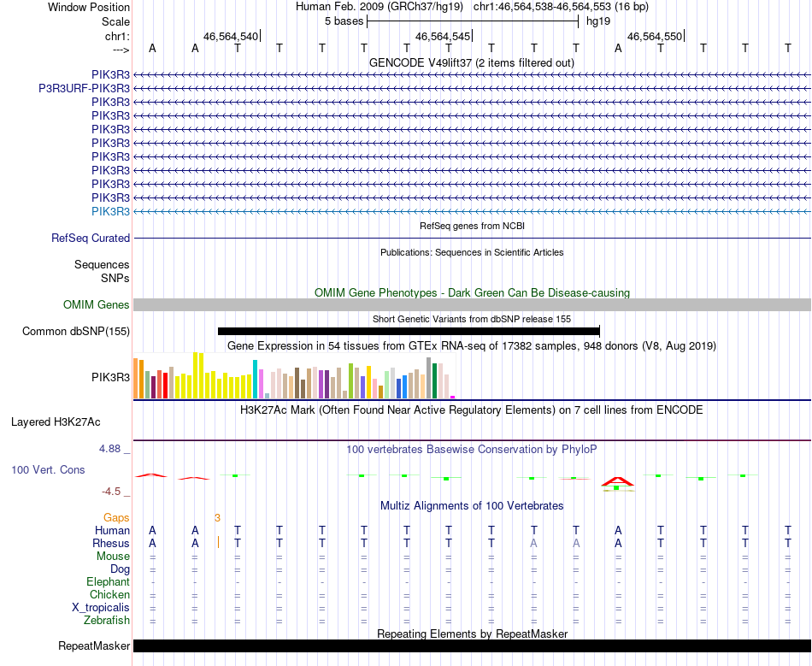Click the Human alignment row label
This screenshot has height=666, width=812.
click(x=112, y=530)
